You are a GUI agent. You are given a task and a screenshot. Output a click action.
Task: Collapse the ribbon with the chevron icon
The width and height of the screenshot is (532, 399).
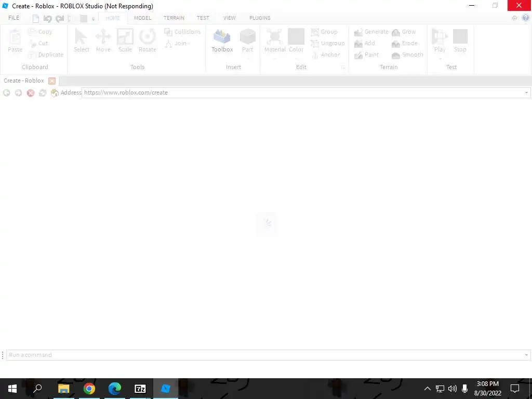(x=515, y=18)
